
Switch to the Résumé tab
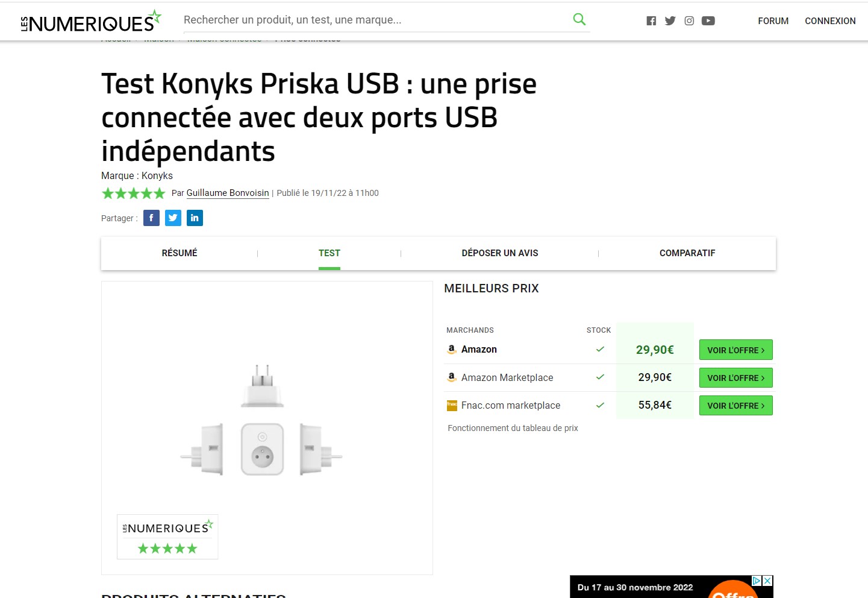click(x=180, y=253)
